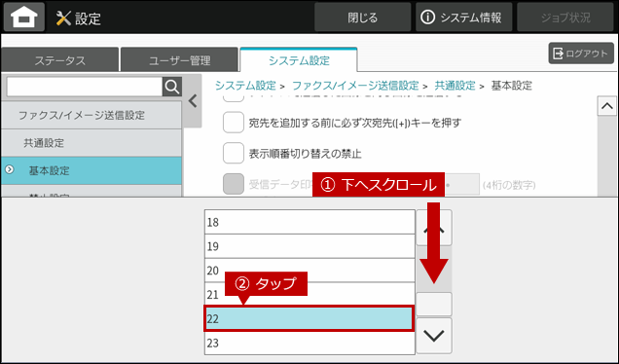Toggle 宛先を追加する前に必ず次宛先キーを押す checkbox
Screen dimensions: 619x364
(234, 123)
